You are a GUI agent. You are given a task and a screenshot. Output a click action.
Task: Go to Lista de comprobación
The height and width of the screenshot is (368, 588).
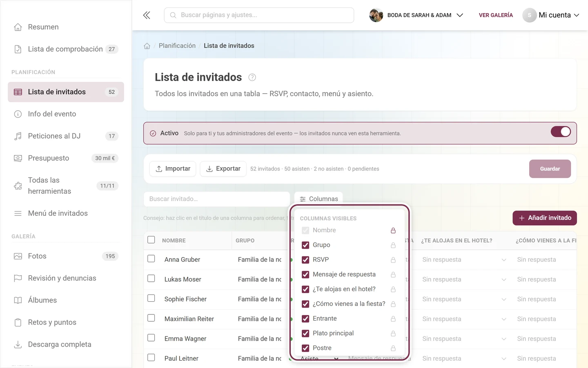tap(66, 49)
